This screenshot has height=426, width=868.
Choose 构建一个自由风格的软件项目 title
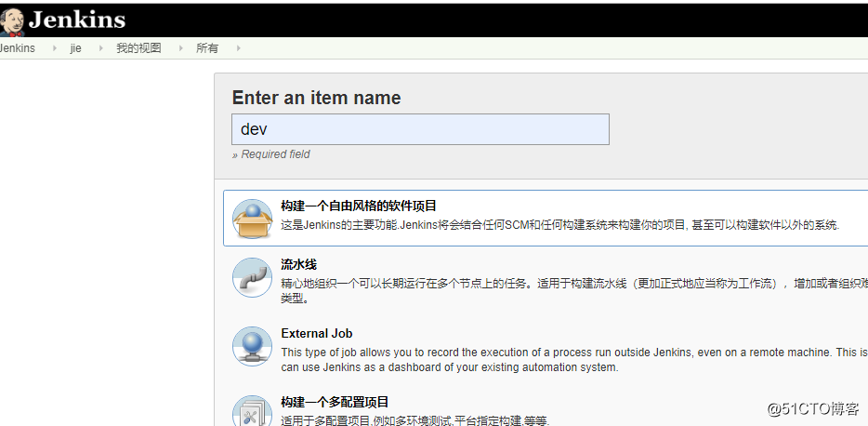click(359, 206)
